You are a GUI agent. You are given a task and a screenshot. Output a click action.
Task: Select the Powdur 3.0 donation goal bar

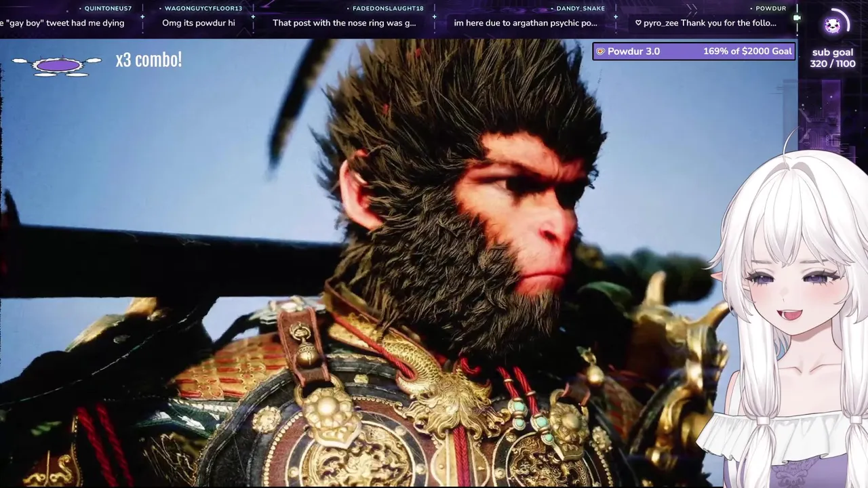[x=694, y=52]
